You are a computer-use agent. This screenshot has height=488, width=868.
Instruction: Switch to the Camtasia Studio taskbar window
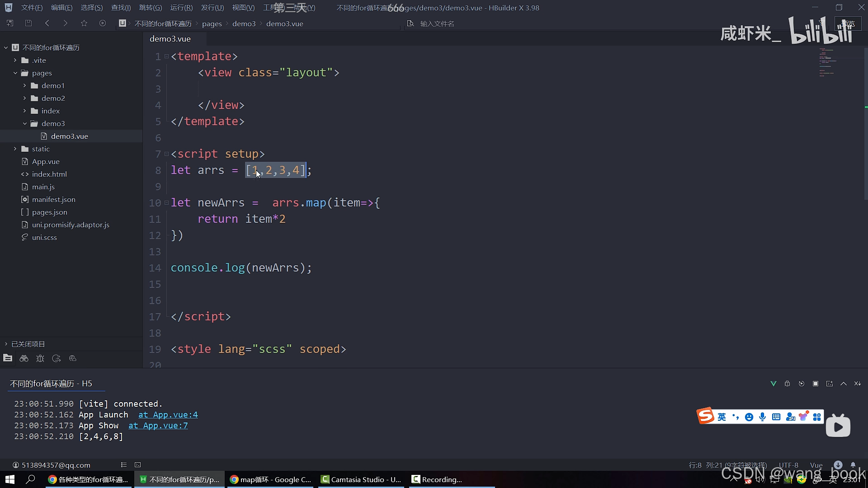click(361, 479)
